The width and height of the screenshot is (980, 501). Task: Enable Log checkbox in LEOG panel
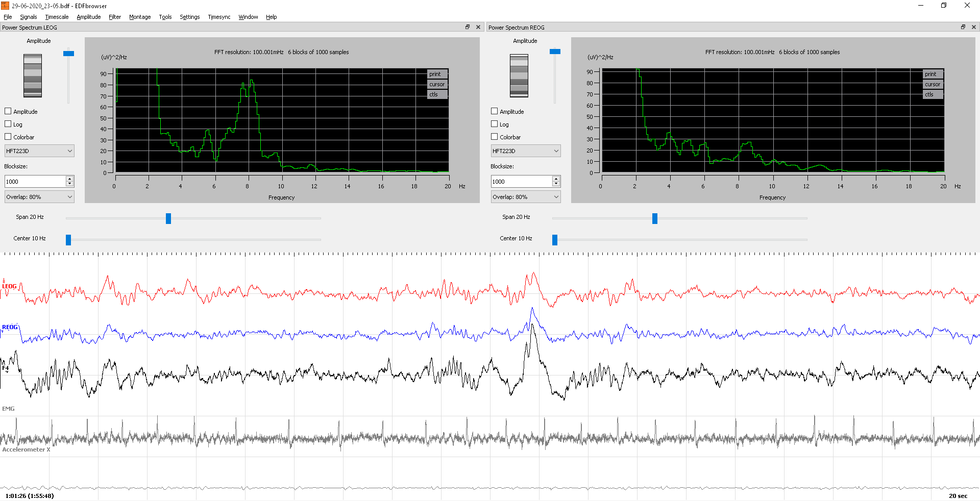click(8, 124)
